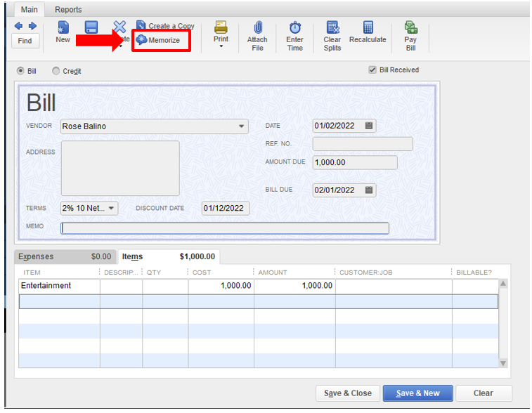The height and width of the screenshot is (413, 532).
Task: Click the items table scroll up arrow
Action: click(503, 284)
